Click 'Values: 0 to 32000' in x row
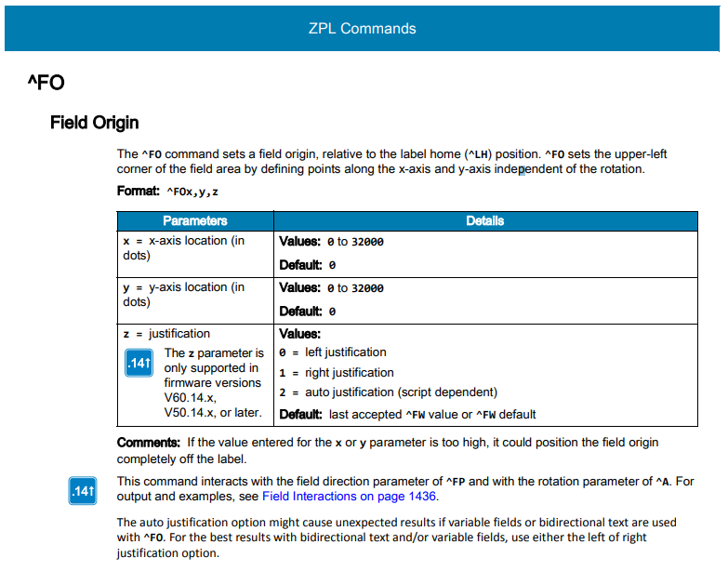 point(331,242)
